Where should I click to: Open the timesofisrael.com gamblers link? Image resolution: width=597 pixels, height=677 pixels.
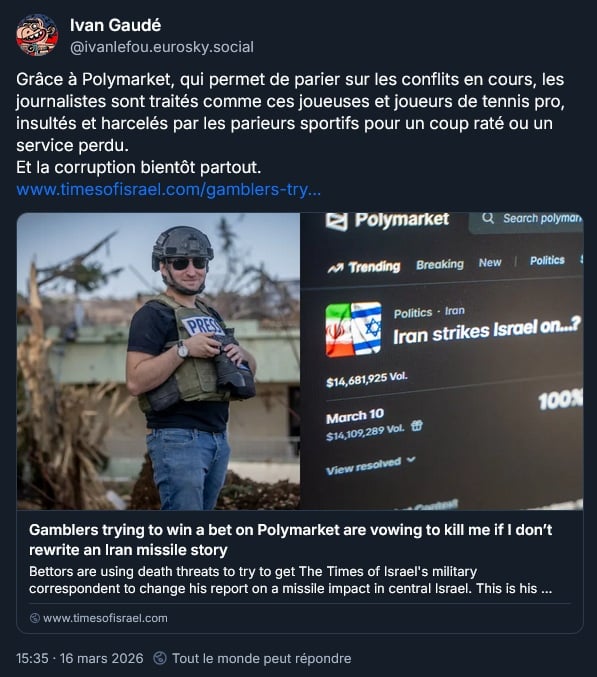click(168, 190)
